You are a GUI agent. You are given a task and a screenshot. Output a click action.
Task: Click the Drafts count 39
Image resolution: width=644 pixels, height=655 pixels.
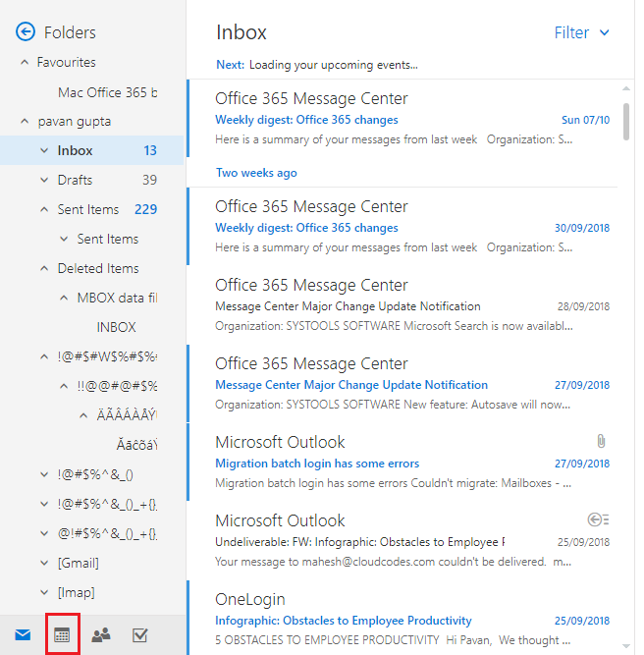pos(149,180)
